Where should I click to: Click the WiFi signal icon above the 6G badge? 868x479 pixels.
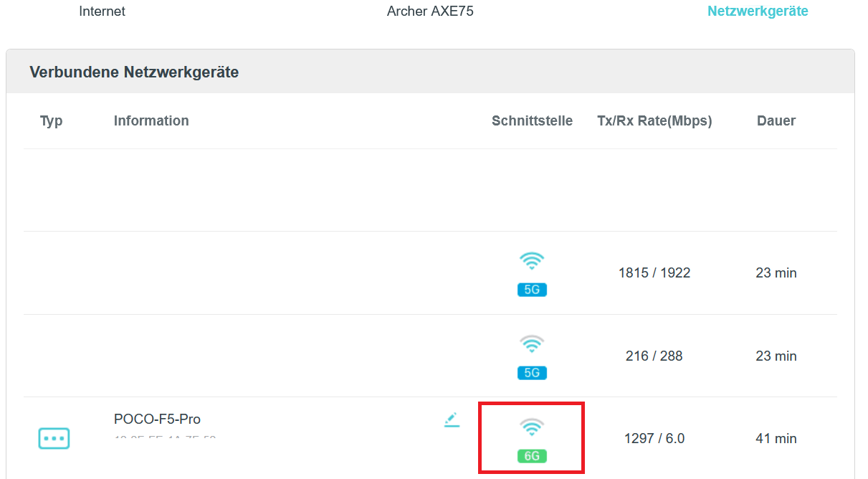[532, 427]
